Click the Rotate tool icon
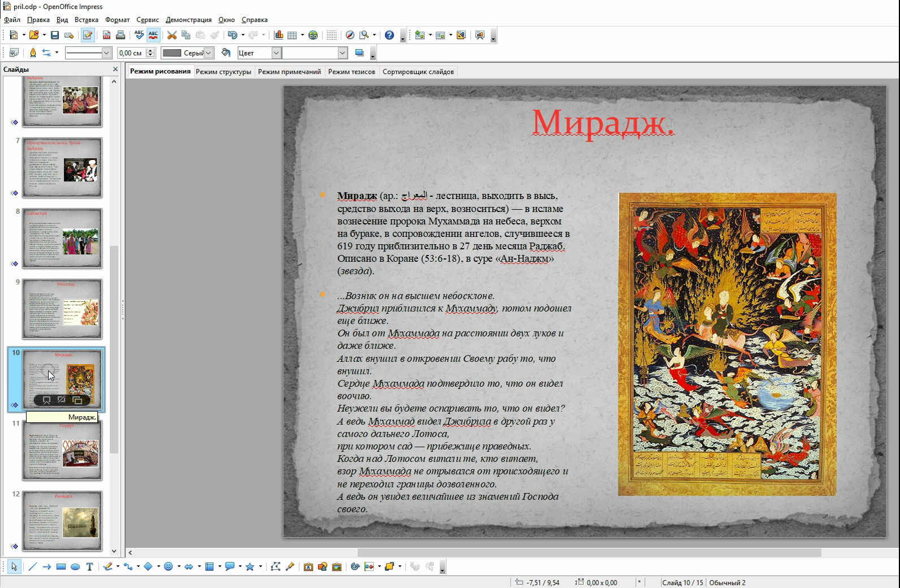 [x=356, y=567]
